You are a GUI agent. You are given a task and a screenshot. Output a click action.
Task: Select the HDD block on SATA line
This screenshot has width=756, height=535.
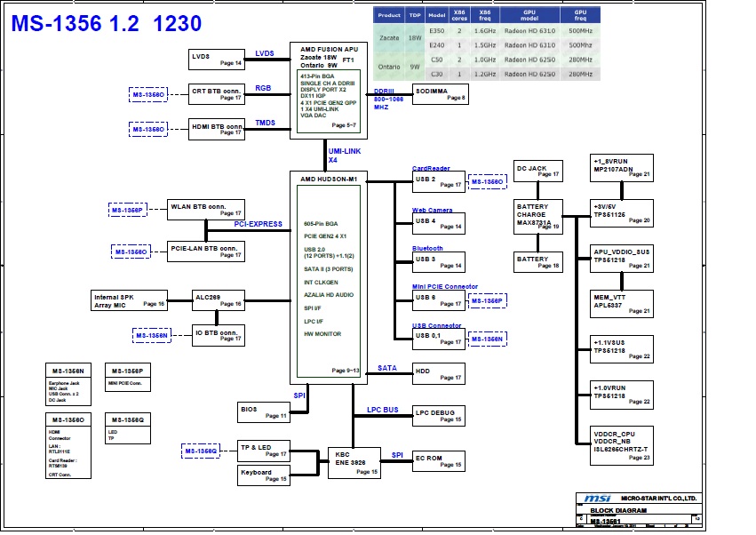tap(439, 374)
